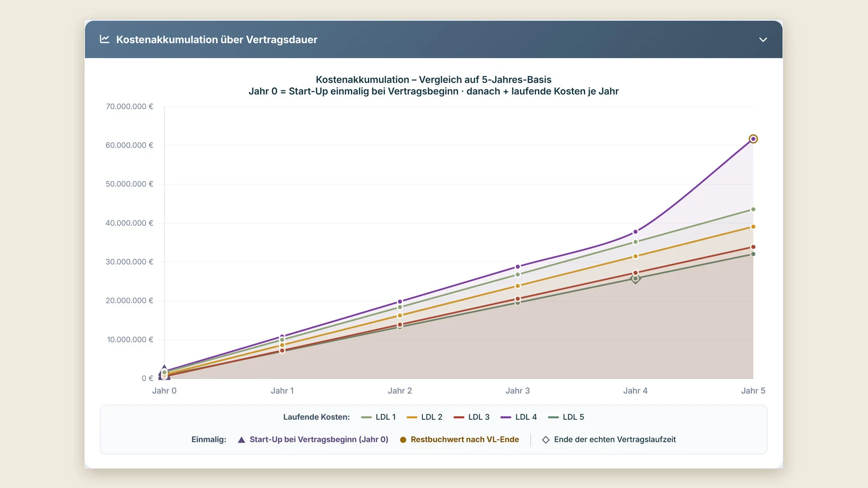This screenshot has width=868, height=488.
Task: Click the line chart icon in header
Action: (x=104, y=39)
